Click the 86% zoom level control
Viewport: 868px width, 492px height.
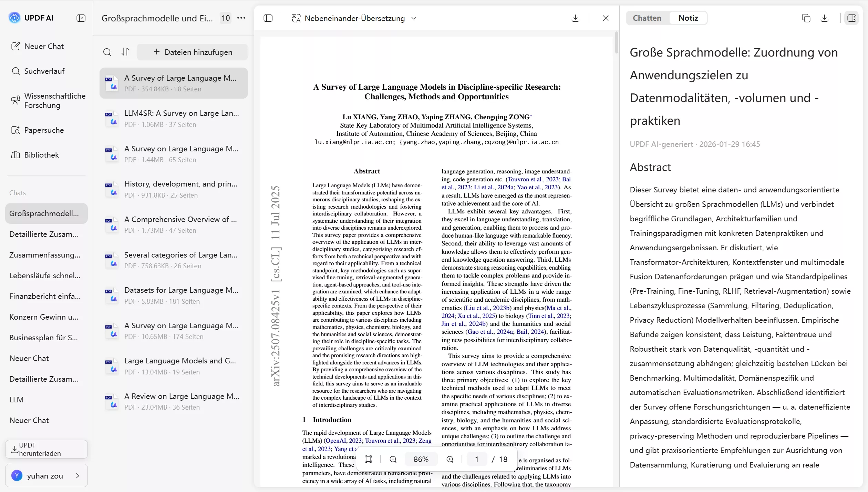(x=421, y=459)
